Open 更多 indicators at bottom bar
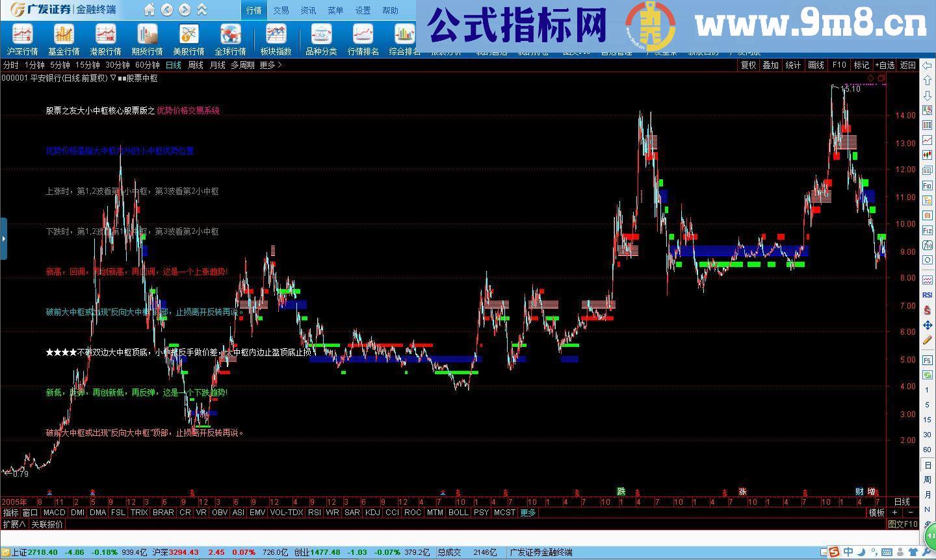The image size is (936, 560). tap(528, 513)
